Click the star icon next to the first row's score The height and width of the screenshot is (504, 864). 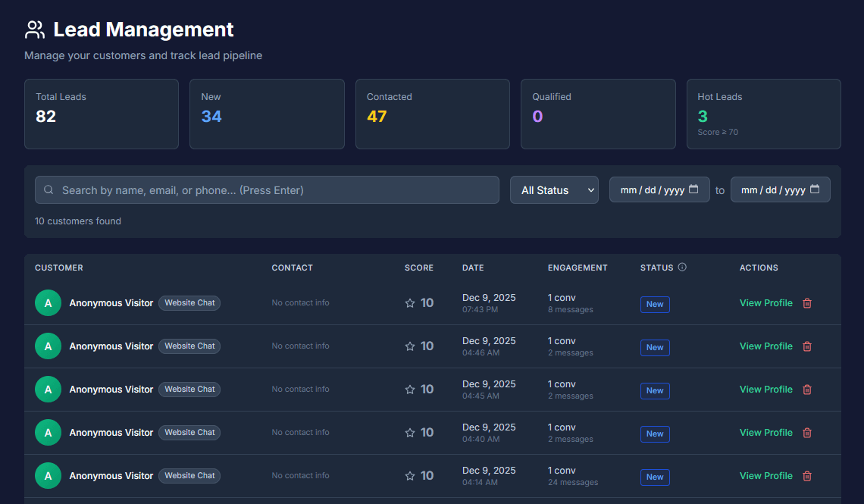coord(409,302)
